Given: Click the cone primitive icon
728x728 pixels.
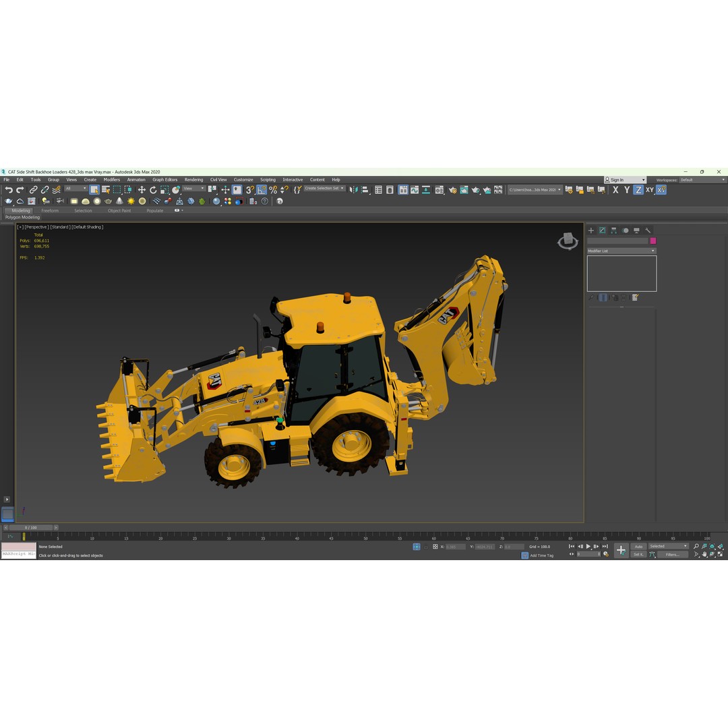Looking at the screenshot, I should [119, 201].
